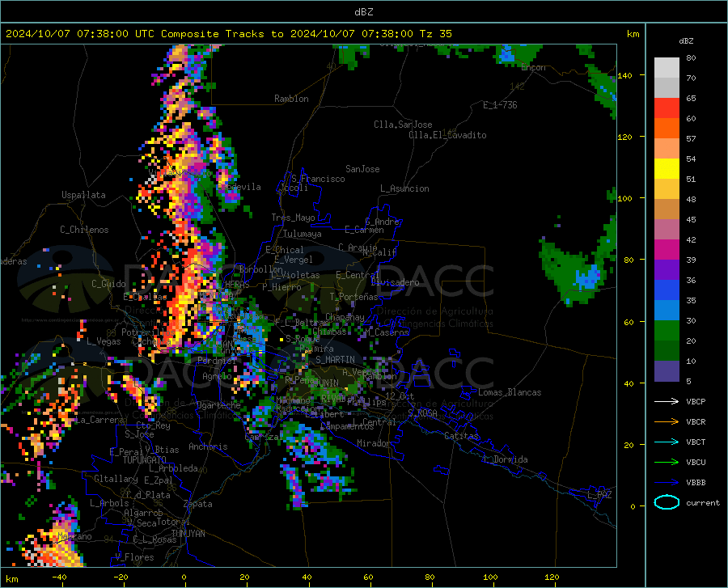Image resolution: width=728 pixels, height=588 pixels.
Task: Select the blue 35 dBZ color swatch
Action: click(x=667, y=290)
